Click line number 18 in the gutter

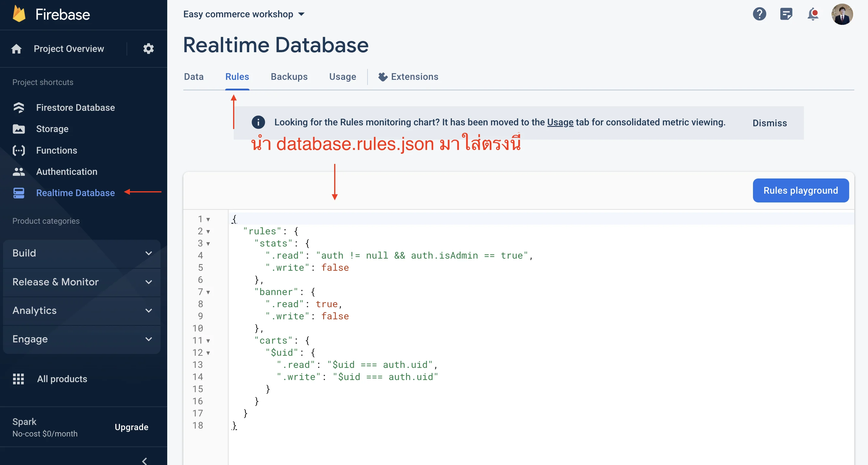(198, 425)
